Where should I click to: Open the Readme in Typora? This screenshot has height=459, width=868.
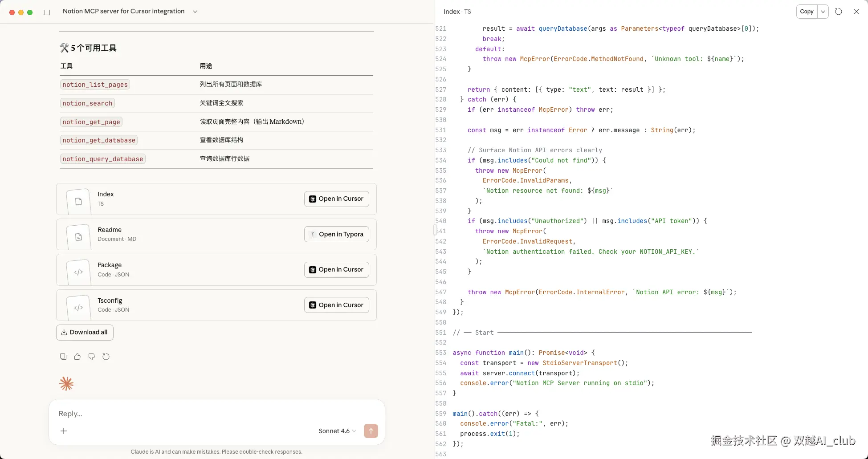pyautogui.click(x=336, y=234)
